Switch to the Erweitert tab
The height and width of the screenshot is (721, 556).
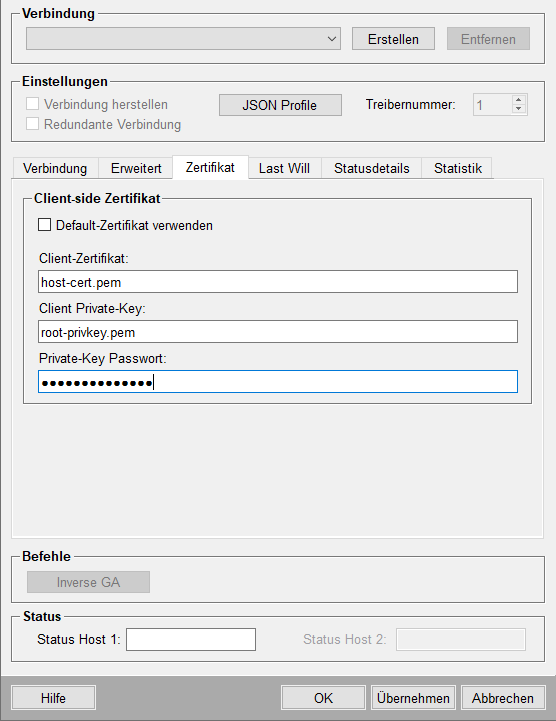click(136, 168)
